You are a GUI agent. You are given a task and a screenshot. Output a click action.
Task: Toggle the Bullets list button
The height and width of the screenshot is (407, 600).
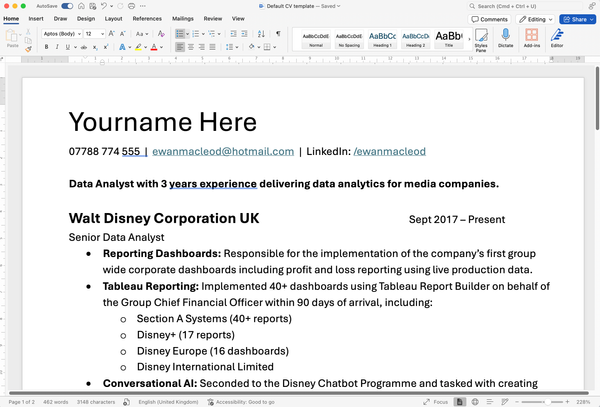179,34
